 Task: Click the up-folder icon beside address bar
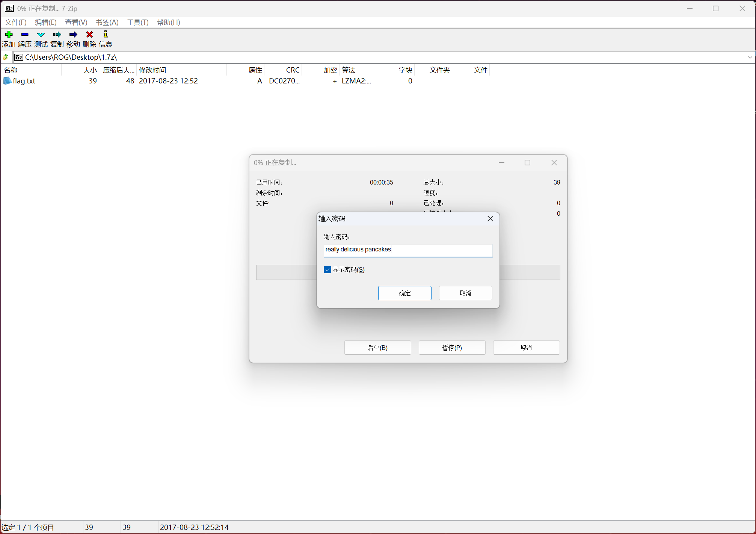(x=6, y=57)
